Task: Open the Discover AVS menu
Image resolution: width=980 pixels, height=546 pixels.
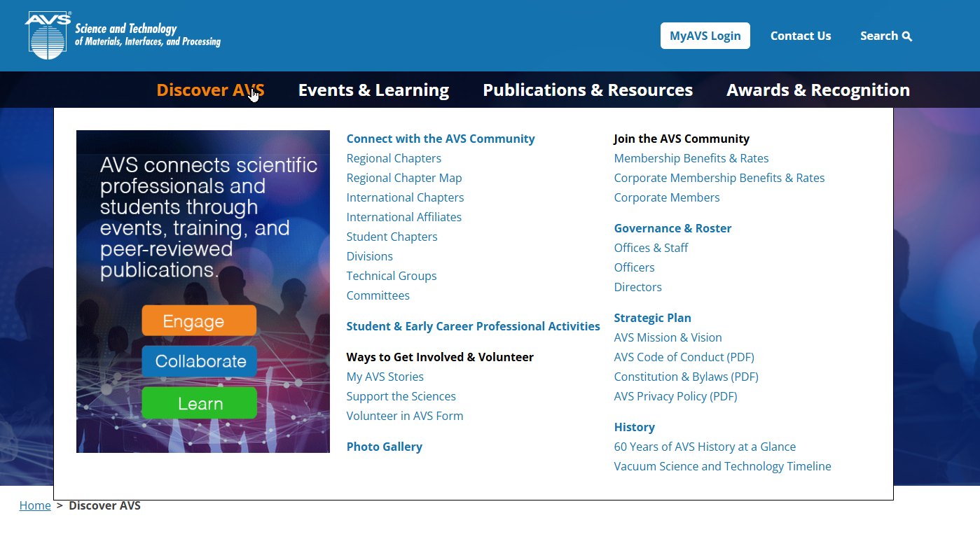Action: (x=210, y=90)
